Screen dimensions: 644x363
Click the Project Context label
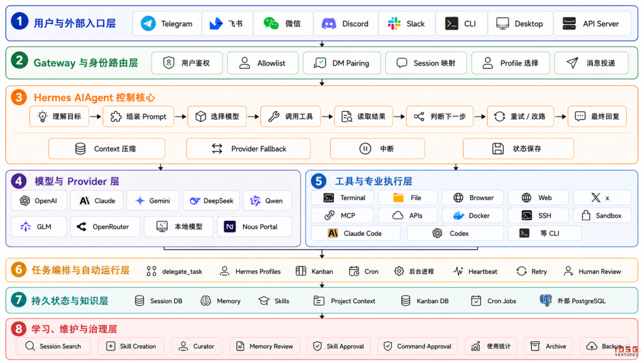(x=353, y=301)
